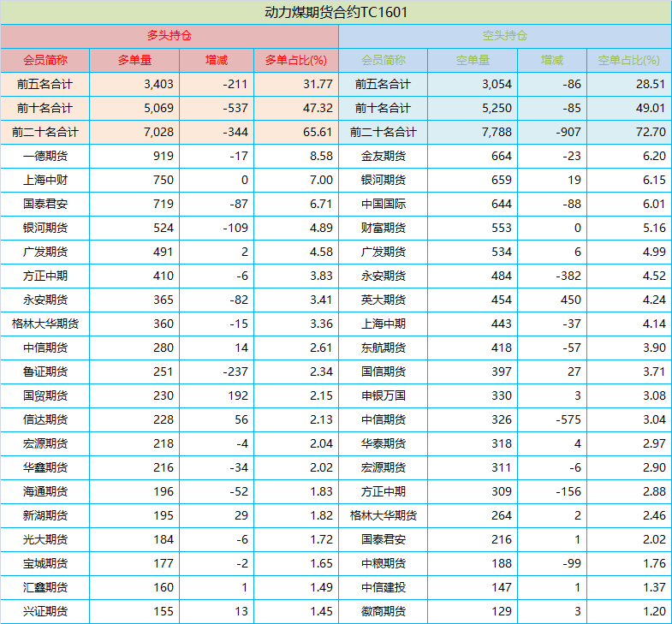672x624 pixels.
Task: Click 广发期货 in the long positions list
Action: tap(45, 252)
